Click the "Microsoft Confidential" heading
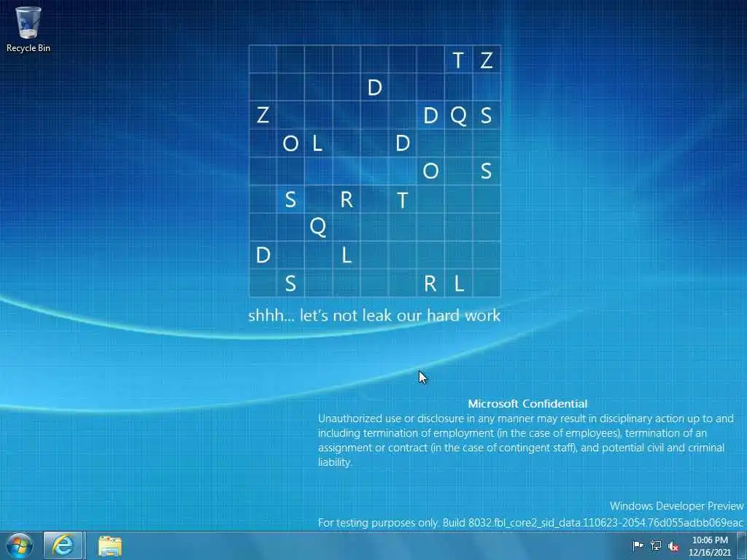Image resolution: width=747 pixels, height=560 pixels. click(527, 404)
